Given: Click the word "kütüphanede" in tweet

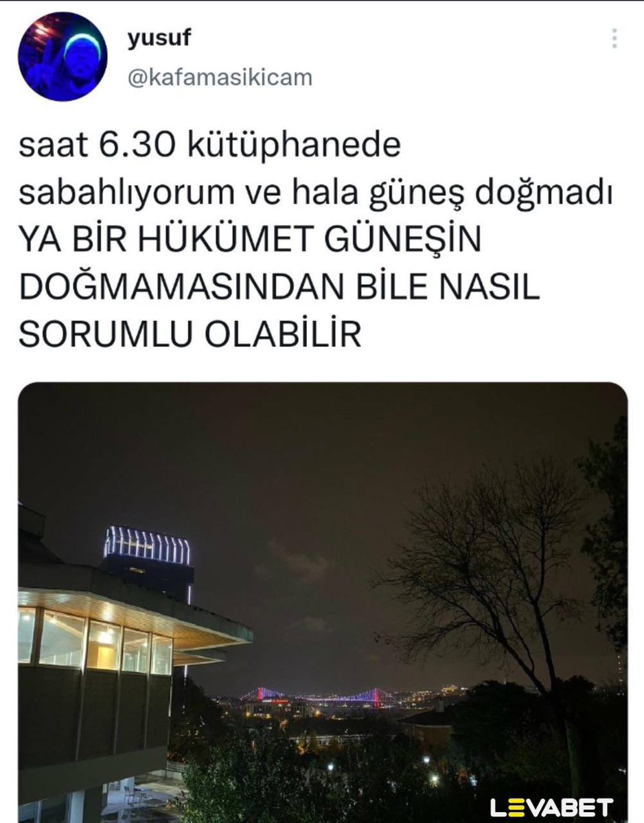Looking at the screenshot, I should click(294, 146).
